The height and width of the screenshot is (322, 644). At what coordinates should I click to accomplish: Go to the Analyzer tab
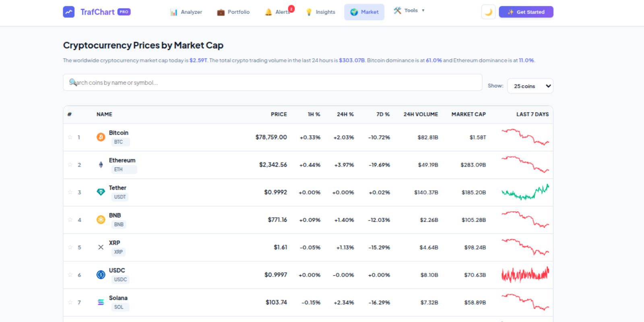pos(186,12)
